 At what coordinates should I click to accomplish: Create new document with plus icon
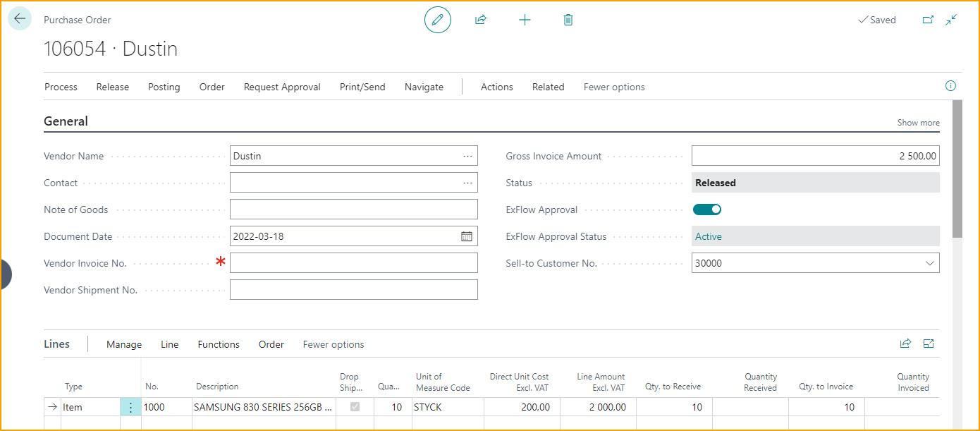525,20
